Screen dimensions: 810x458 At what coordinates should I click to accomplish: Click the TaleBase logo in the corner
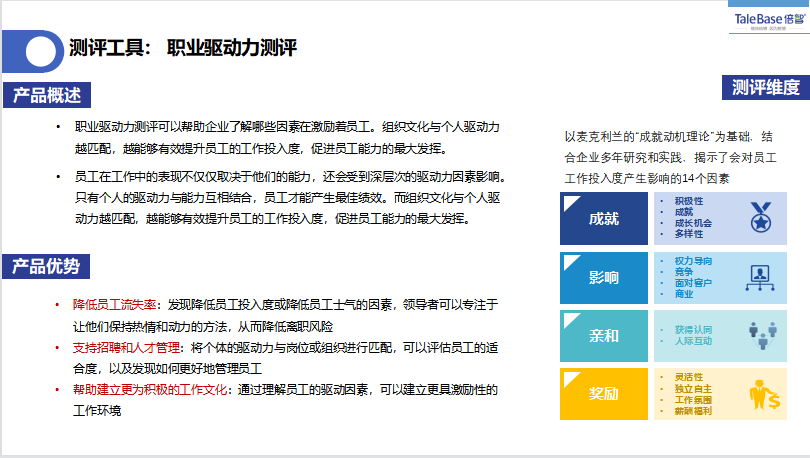click(770, 21)
